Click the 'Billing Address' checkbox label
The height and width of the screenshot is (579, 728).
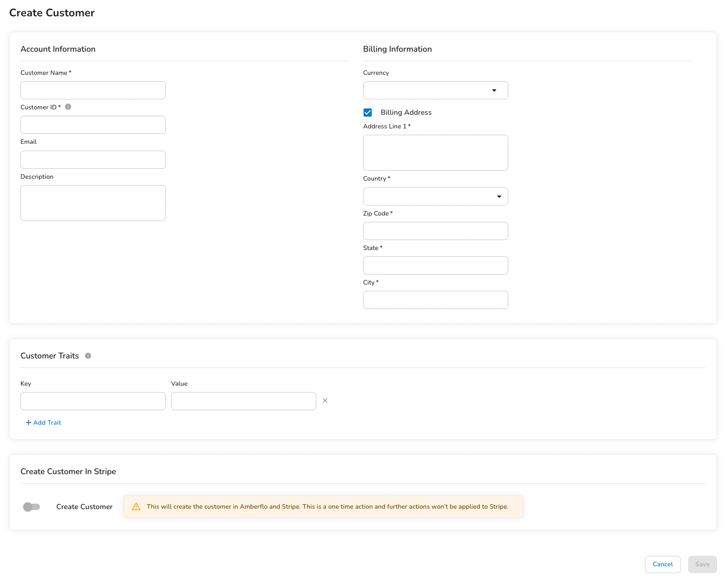[x=406, y=113]
